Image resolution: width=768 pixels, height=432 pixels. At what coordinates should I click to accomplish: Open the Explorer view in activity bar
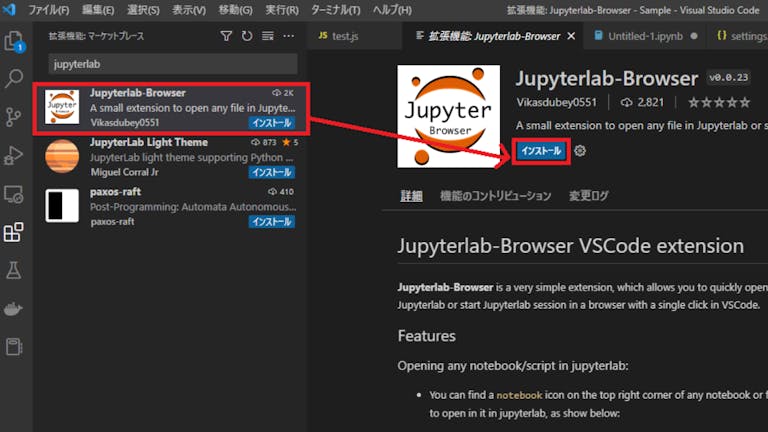pos(14,41)
